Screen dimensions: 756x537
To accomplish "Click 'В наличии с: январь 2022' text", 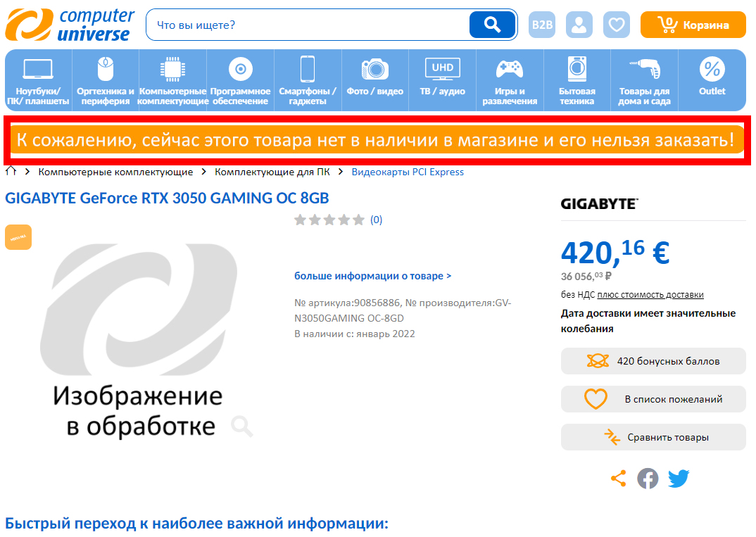I will [354, 334].
